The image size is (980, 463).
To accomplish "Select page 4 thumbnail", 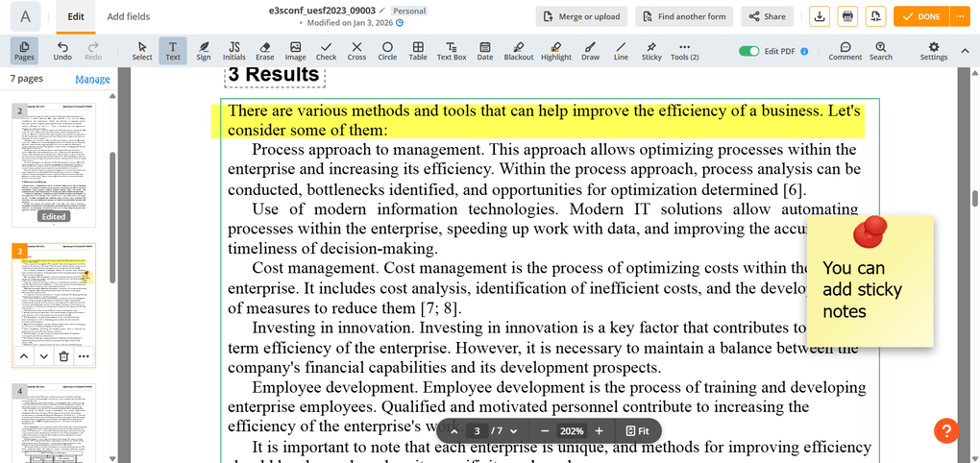I will point(54,423).
